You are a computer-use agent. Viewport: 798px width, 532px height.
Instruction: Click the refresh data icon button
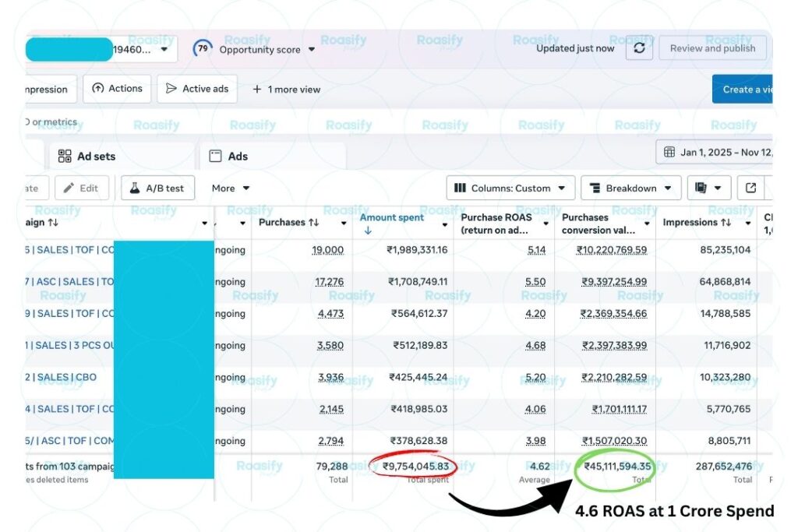[x=639, y=48]
